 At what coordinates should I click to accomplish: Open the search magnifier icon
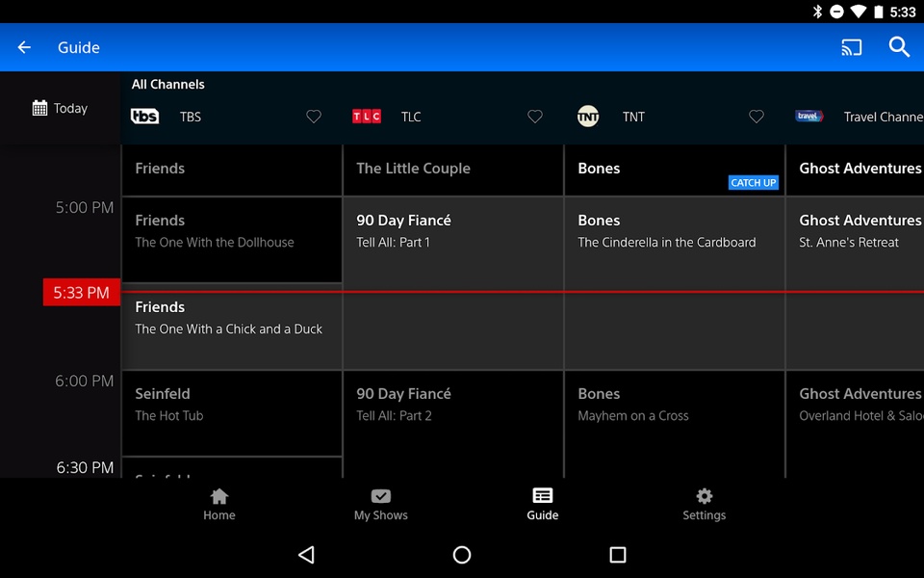click(x=899, y=46)
